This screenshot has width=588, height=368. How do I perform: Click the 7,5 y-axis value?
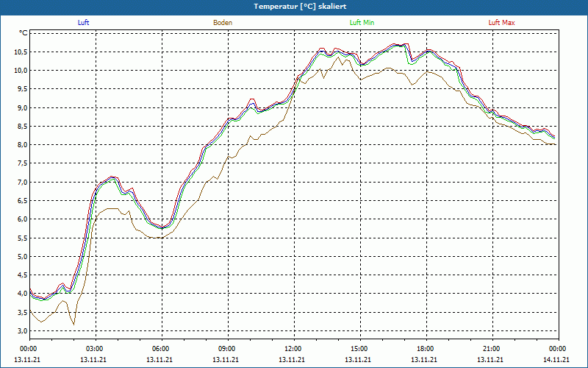[23, 163]
